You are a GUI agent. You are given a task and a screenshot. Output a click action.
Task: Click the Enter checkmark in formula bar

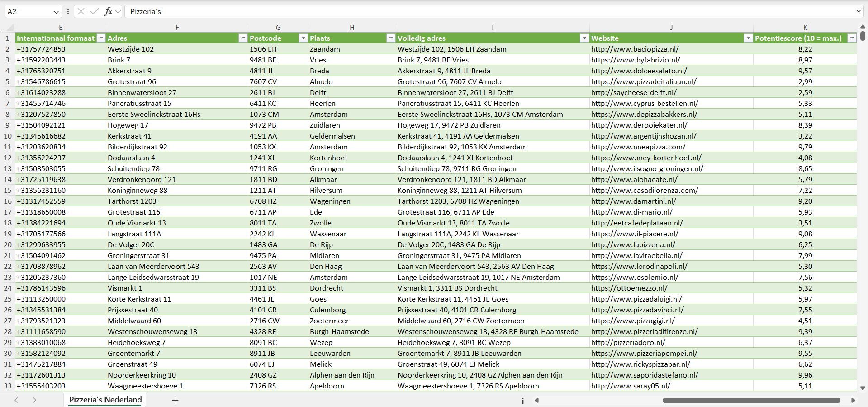point(94,11)
